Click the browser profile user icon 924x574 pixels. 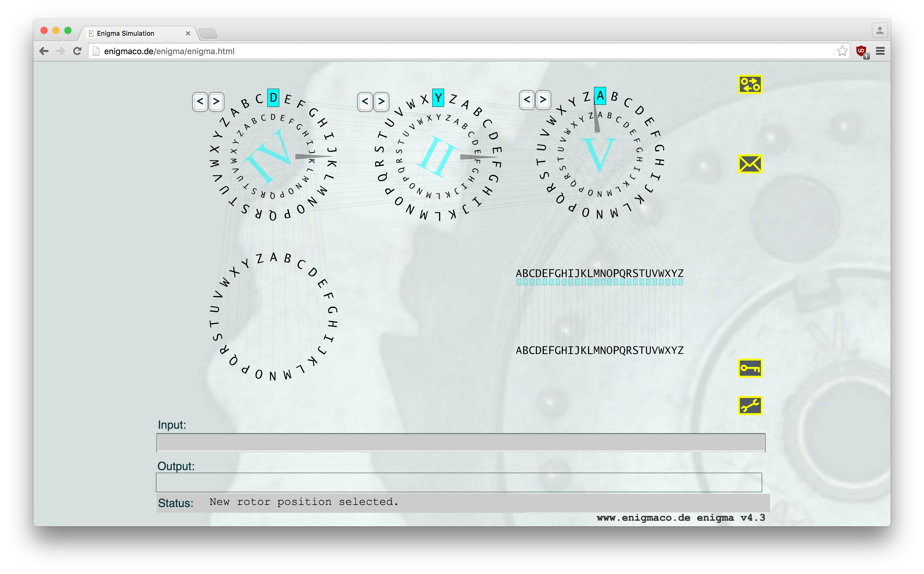(x=880, y=31)
